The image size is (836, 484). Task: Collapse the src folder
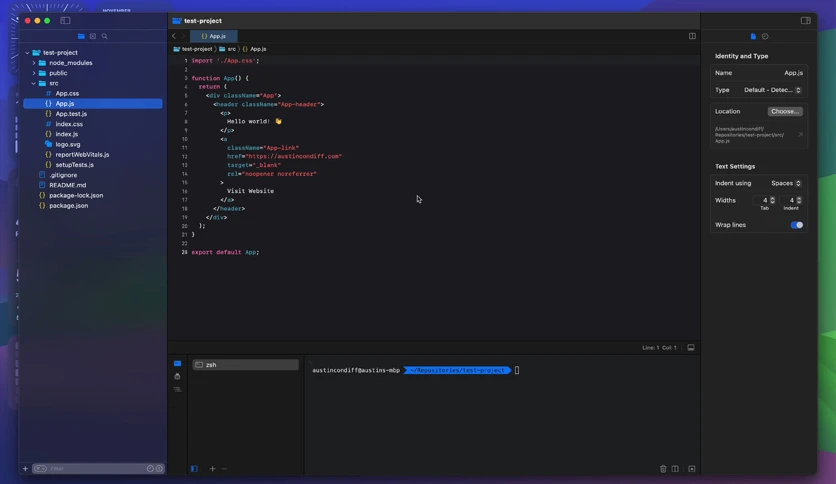[34, 83]
